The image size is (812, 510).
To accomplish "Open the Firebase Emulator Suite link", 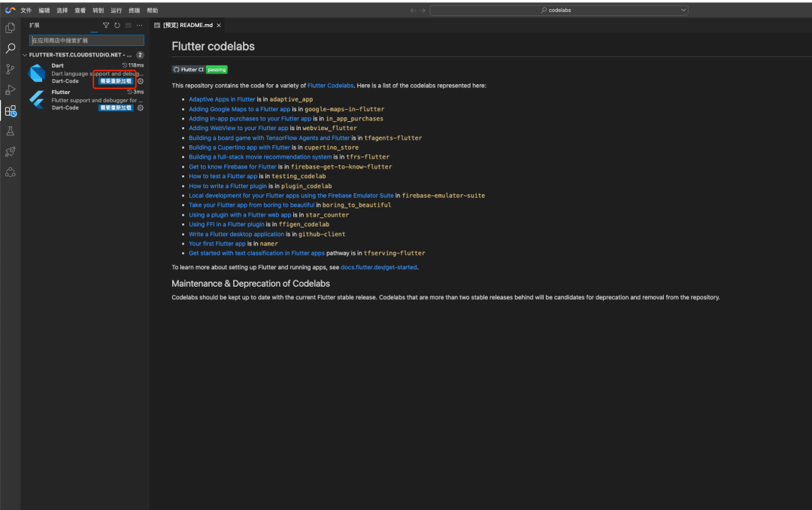I will click(291, 196).
